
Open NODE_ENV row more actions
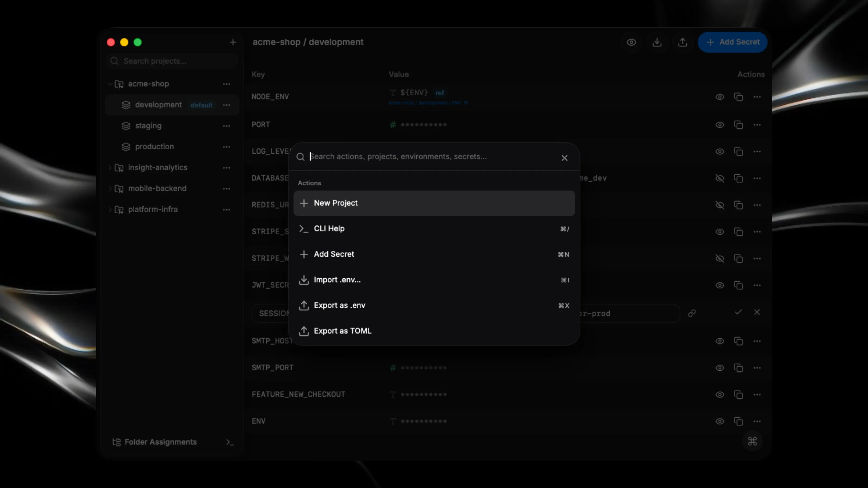click(x=757, y=97)
